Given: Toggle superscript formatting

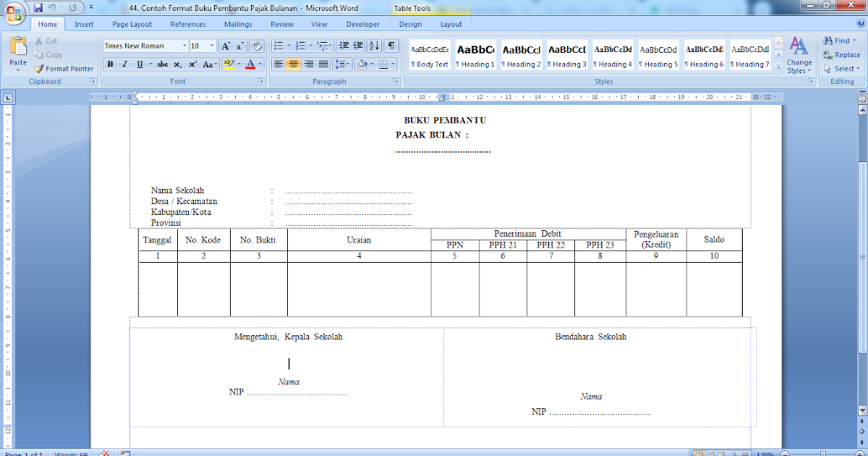Looking at the screenshot, I should point(193,64).
